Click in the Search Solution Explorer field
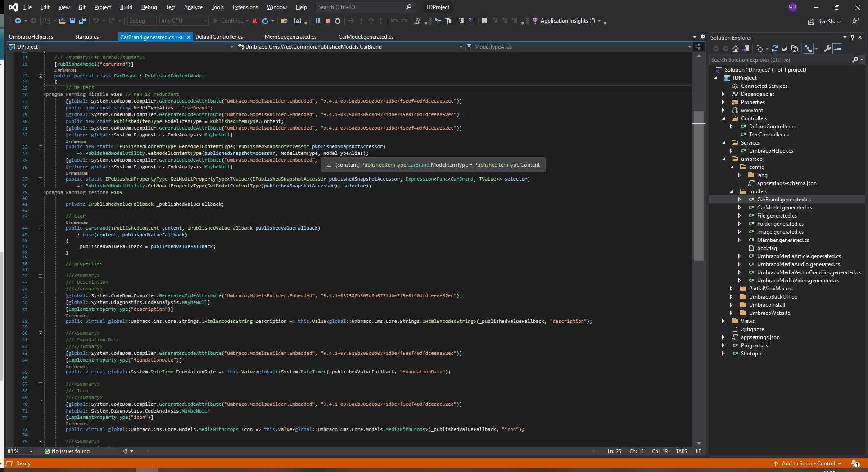868x472 pixels. pos(781,60)
